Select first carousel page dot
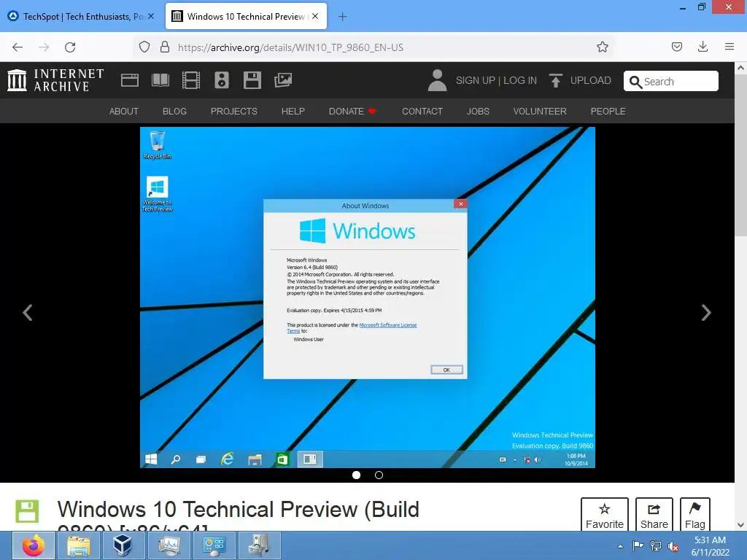The image size is (747, 560). point(356,475)
